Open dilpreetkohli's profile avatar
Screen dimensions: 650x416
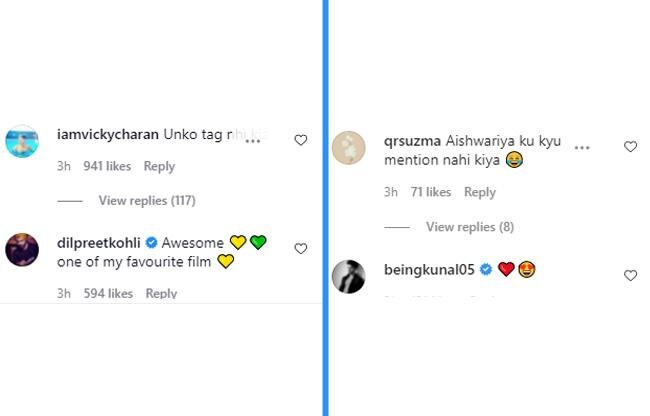[22, 250]
